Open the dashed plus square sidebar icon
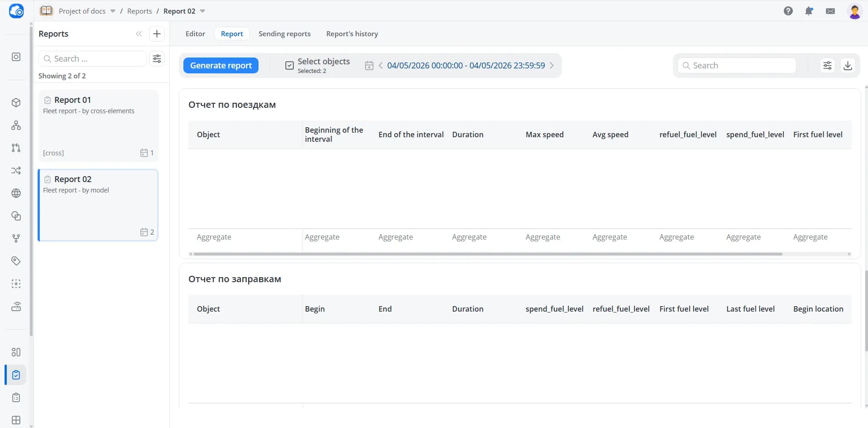The width and height of the screenshot is (868, 428). (x=16, y=284)
